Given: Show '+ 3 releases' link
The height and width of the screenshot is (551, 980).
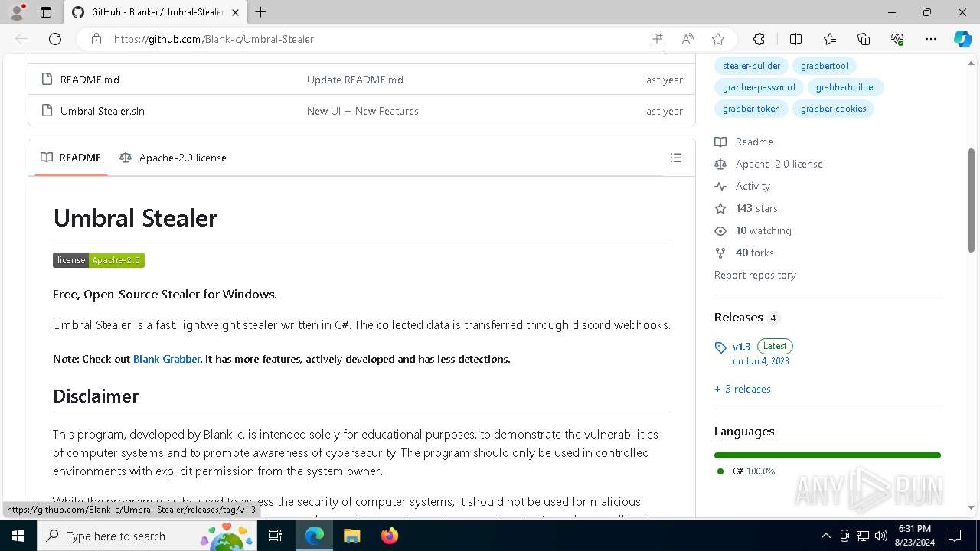Looking at the screenshot, I should [x=743, y=389].
